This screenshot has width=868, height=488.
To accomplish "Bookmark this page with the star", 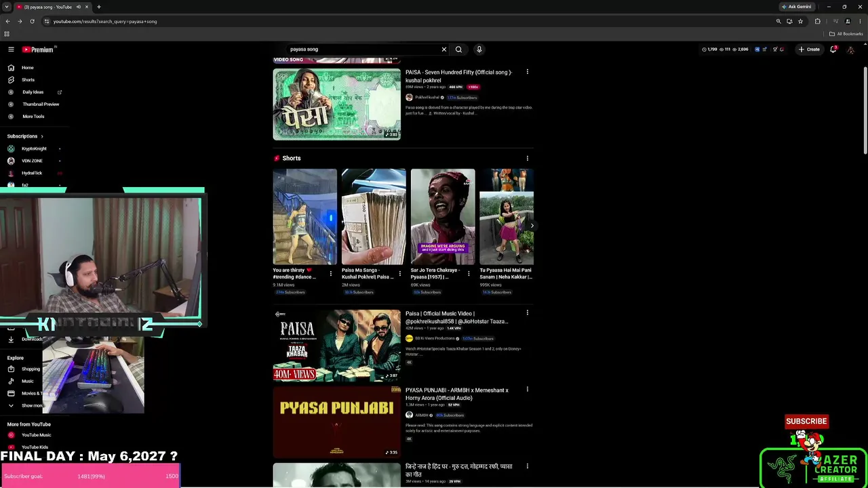I will point(800,22).
